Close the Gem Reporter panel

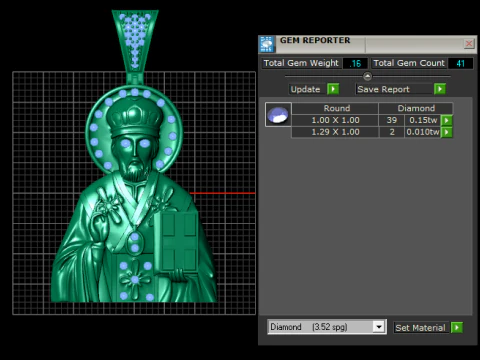coord(469,43)
